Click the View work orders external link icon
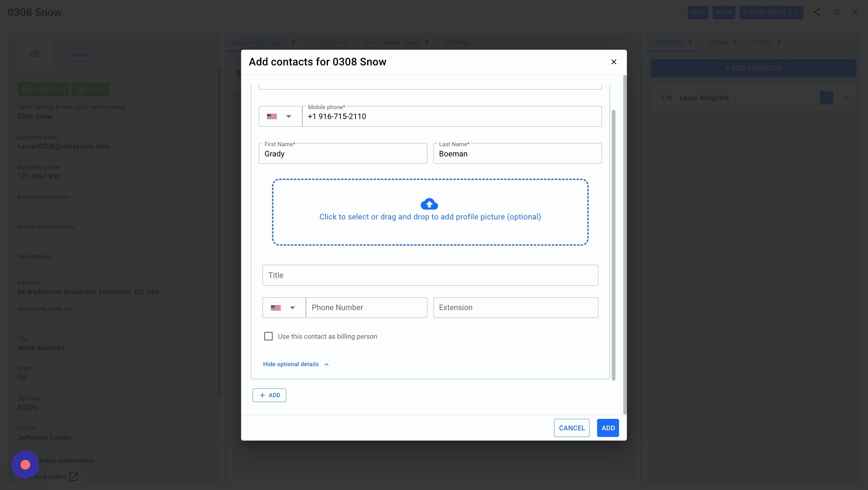The width and height of the screenshot is (868, 490). [x=74, y=476]
